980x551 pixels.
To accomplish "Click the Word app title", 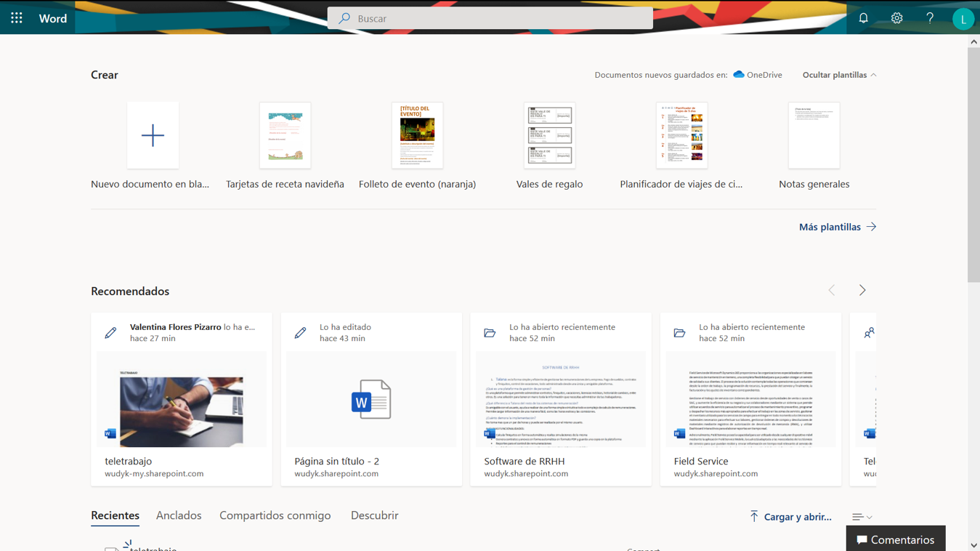I will click(53, 18).
